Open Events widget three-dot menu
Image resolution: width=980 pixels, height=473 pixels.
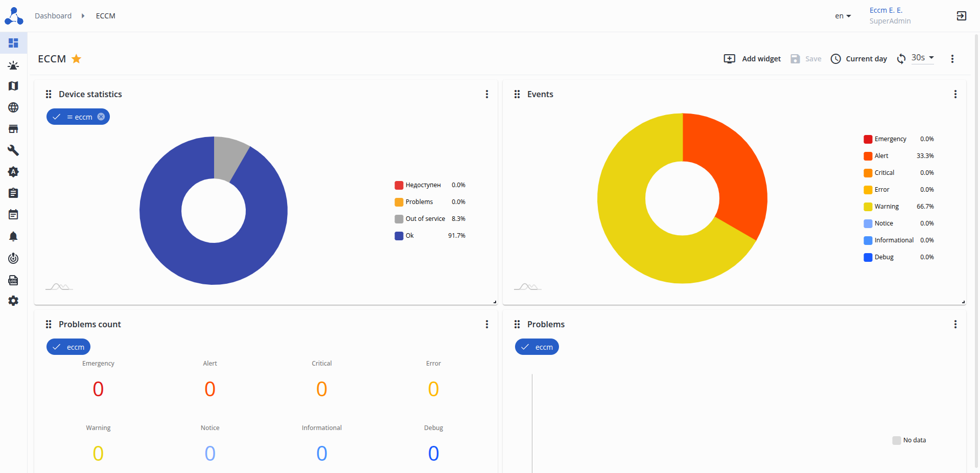[955, 94]
